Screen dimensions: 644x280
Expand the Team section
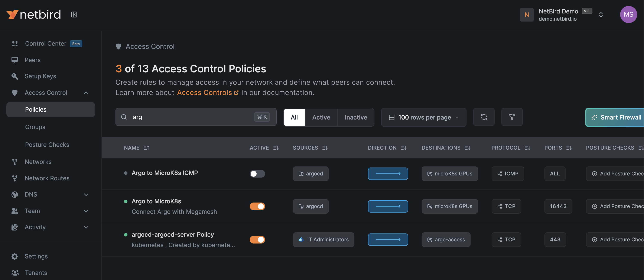(86, 211)
